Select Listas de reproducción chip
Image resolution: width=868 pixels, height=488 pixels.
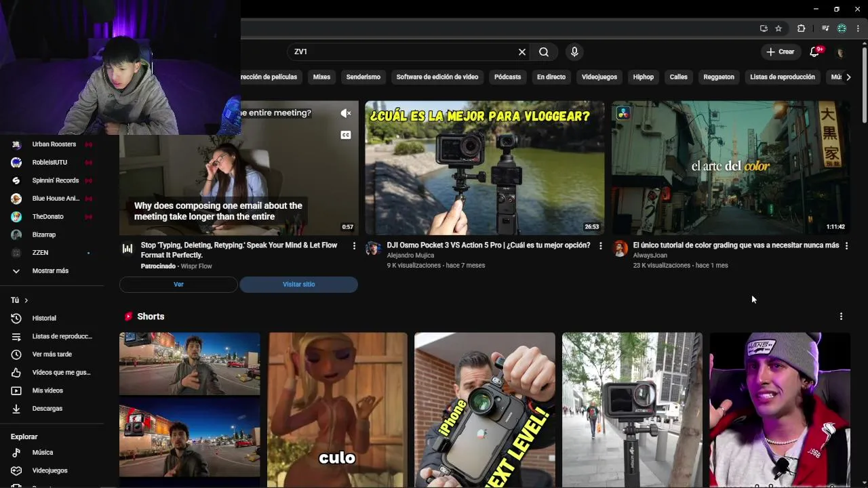coord(783,77)
